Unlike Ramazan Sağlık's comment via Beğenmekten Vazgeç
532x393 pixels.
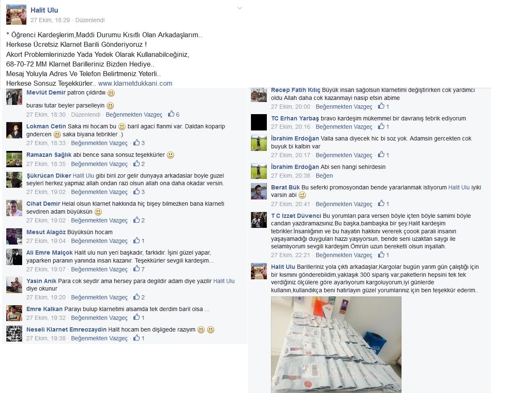(x=99, y=164)
